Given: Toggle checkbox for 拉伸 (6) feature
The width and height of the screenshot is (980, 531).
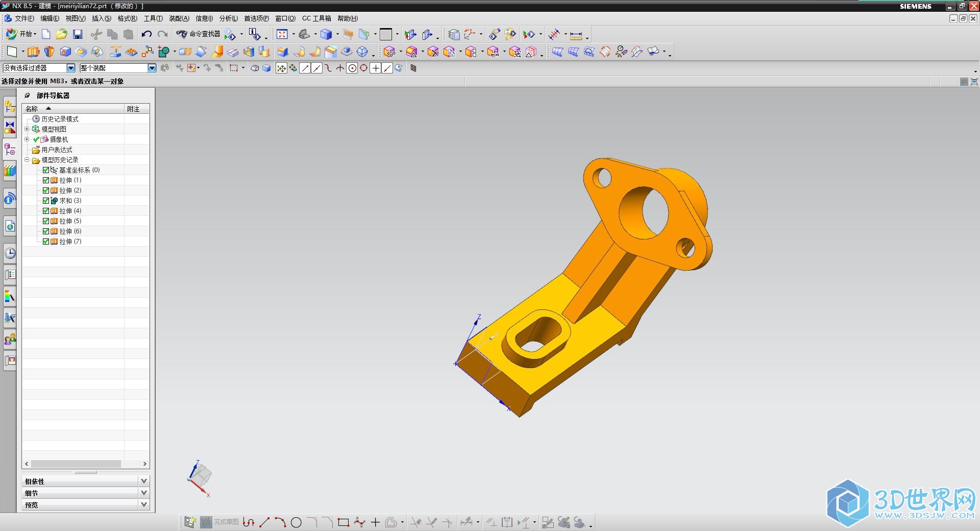Looking at the screenshot, I should [46, 231].
